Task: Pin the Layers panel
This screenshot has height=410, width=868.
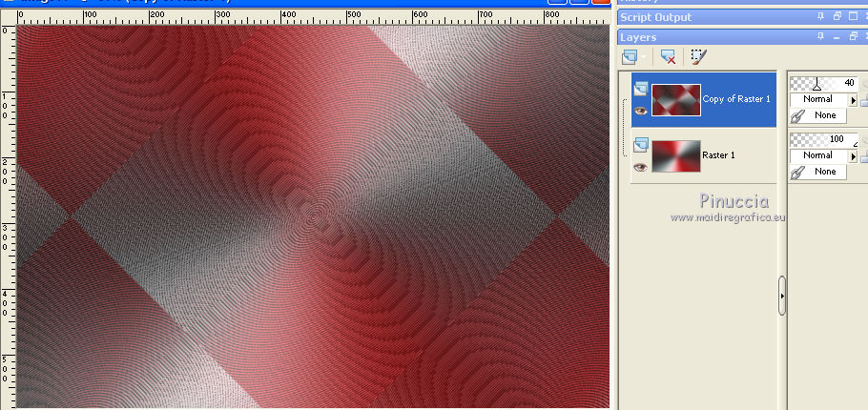Action: point(820,36)
